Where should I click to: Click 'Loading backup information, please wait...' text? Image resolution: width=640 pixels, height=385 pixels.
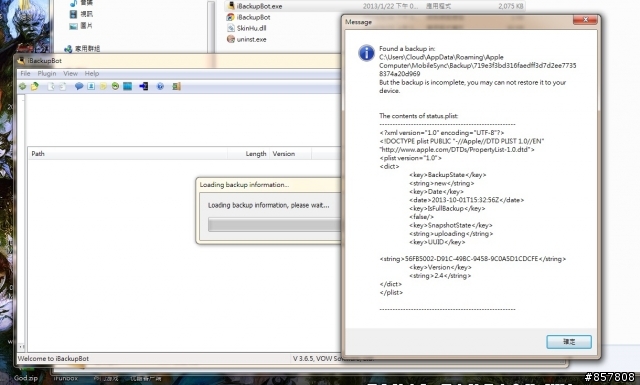269,205
